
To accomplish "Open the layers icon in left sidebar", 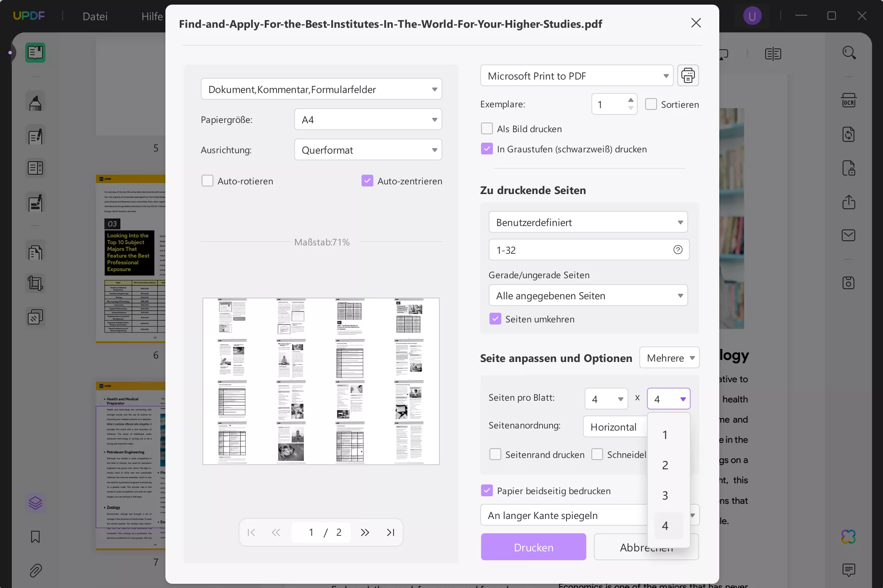I will (35, 503).
